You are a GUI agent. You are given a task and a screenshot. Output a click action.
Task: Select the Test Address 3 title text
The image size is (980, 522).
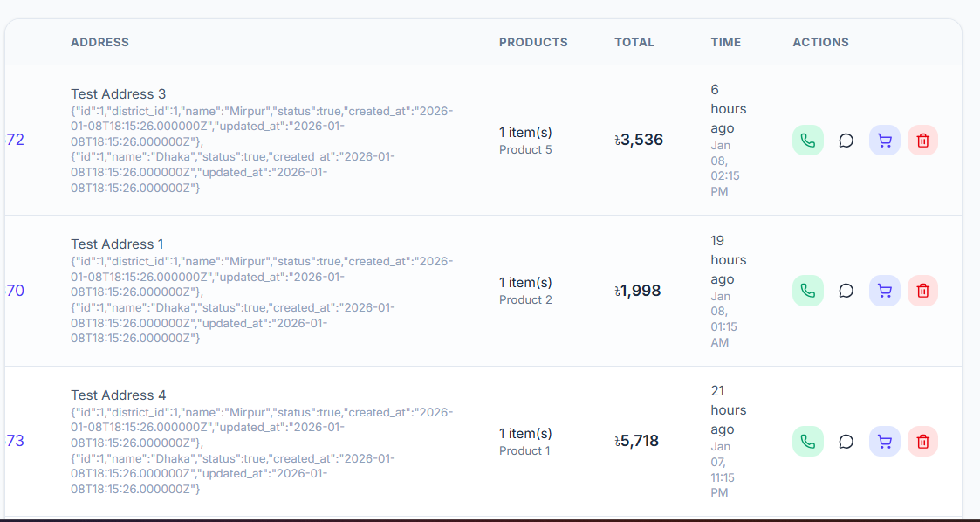coord(118,94)
